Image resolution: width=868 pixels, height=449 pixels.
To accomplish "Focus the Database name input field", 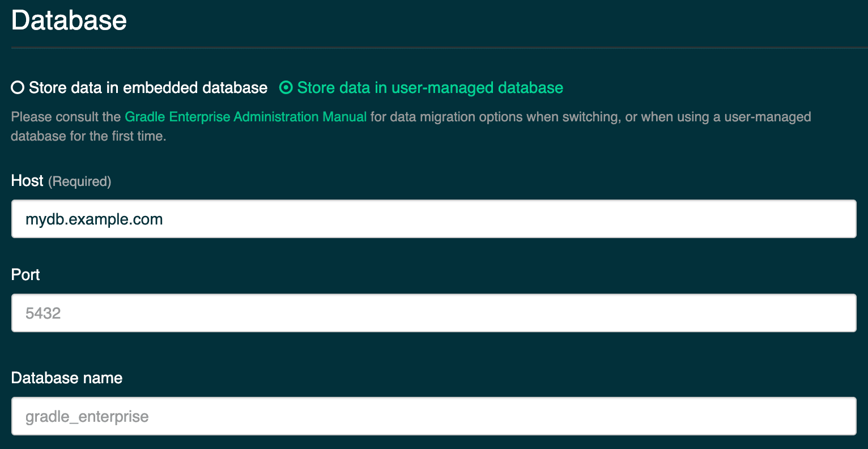I will click(433, 416).
